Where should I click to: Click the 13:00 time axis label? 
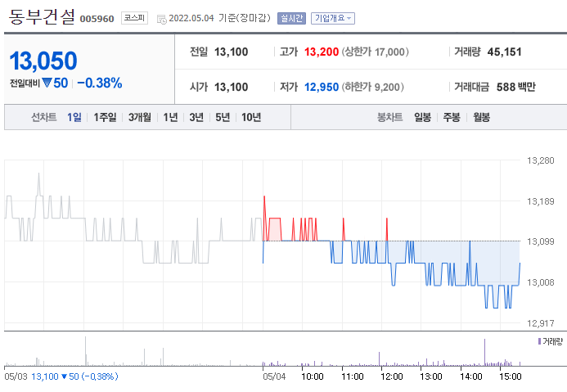[x=431, y=376]
